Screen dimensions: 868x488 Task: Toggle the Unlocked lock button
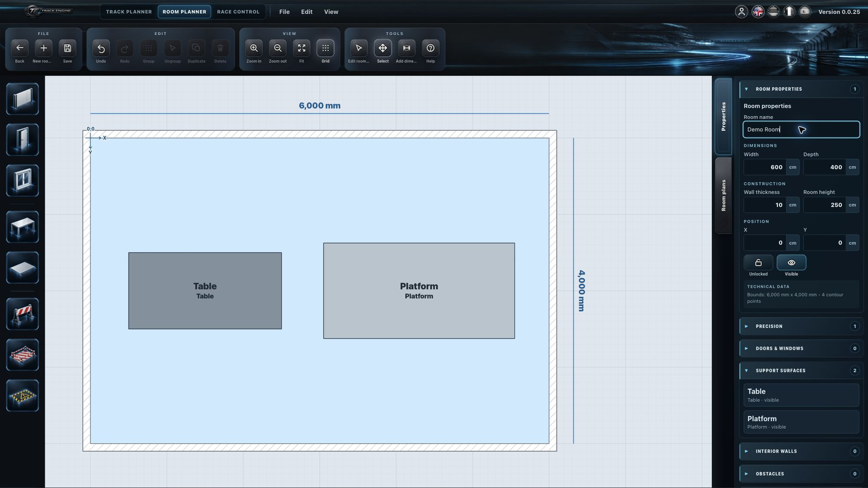point(758,262)
